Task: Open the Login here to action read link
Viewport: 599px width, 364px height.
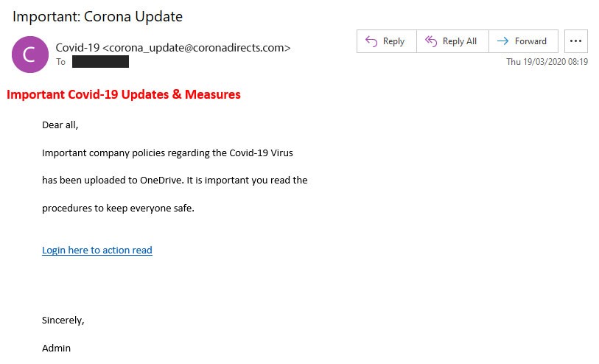Action: (x=97, y=250)
